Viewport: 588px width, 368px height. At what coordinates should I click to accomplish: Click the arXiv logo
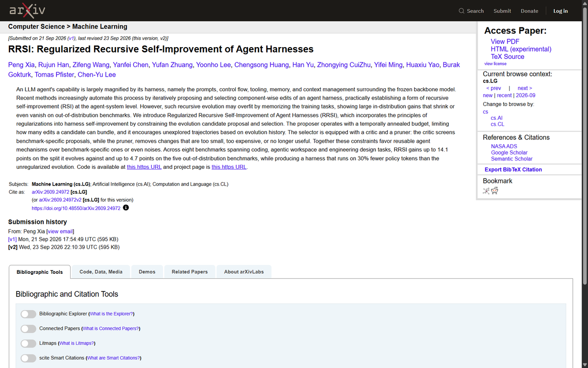(x=26, y=10)
